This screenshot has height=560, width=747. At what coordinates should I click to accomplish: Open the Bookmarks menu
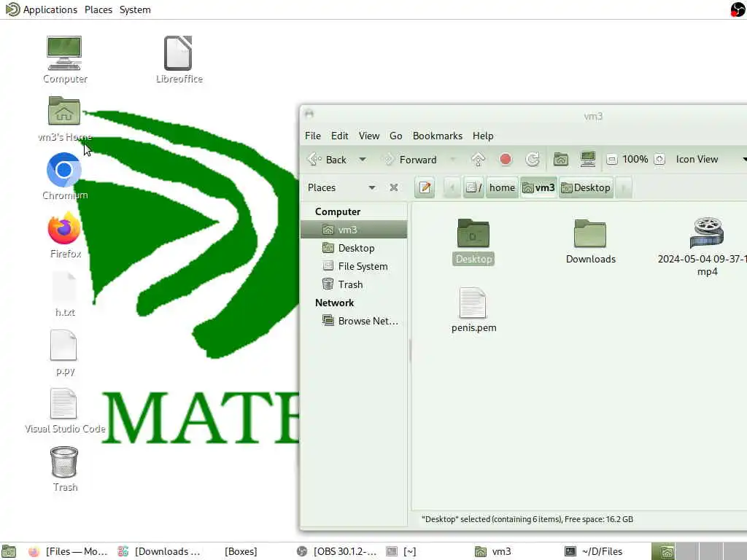[x=438, y=136]
